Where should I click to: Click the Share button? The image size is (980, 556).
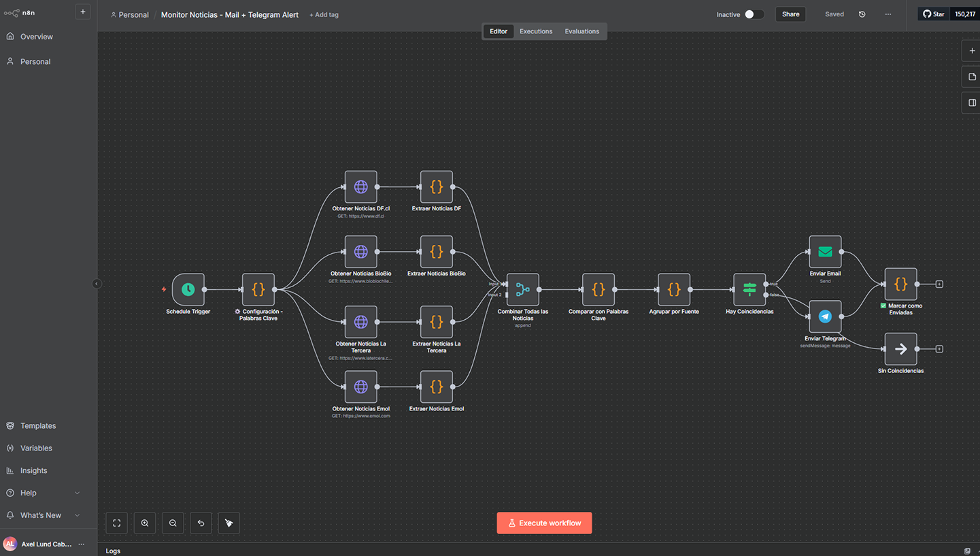coord(790,14)
